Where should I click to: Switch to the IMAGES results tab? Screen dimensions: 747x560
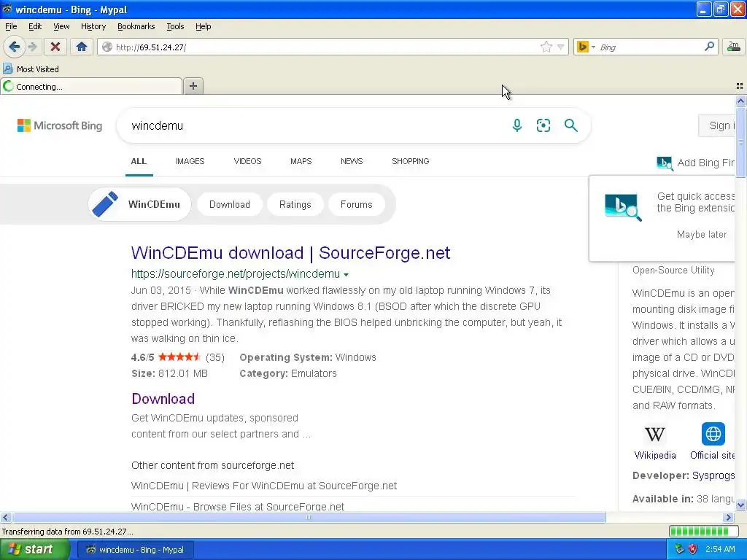coord(190,161)
